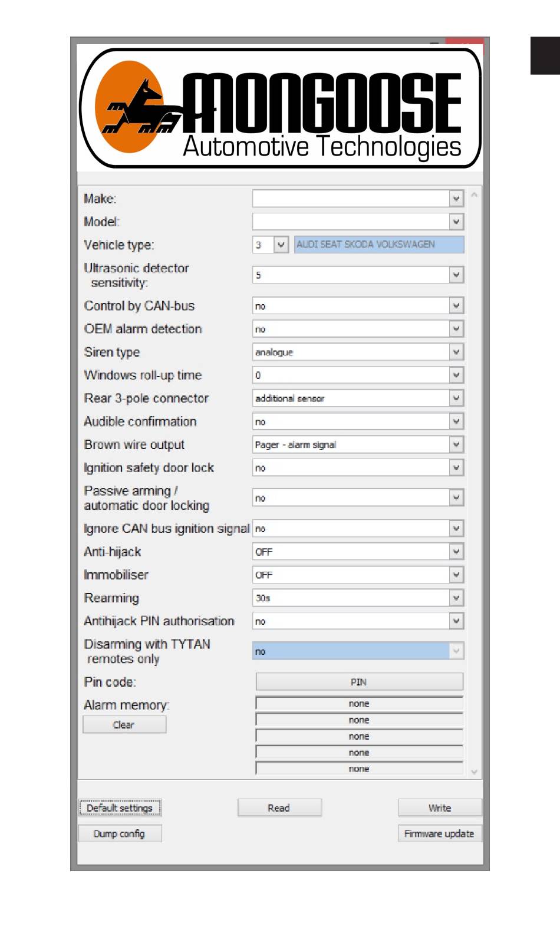Open the Rearming dropdown
The image size is (560, 933).
pyautogui.click(x=358, y=598)
